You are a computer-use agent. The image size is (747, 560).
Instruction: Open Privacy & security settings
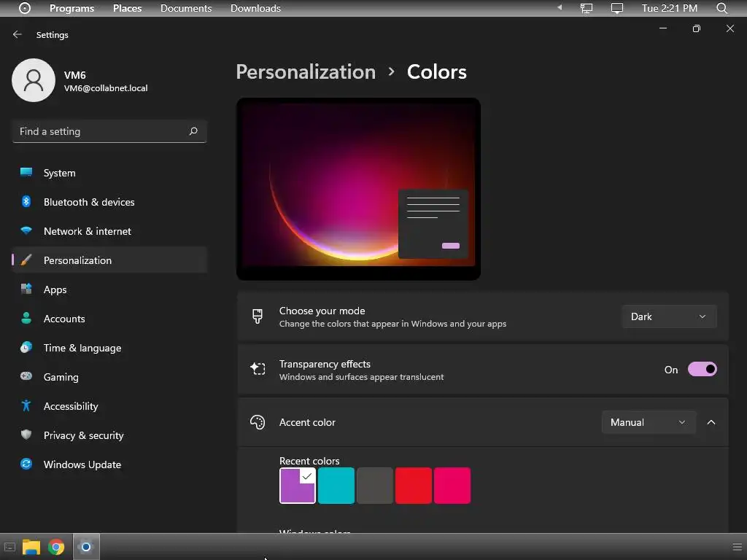(109, 435)
